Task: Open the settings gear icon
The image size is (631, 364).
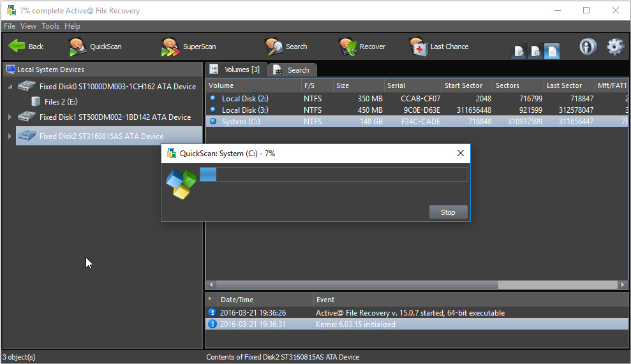Action: (615, 47)
